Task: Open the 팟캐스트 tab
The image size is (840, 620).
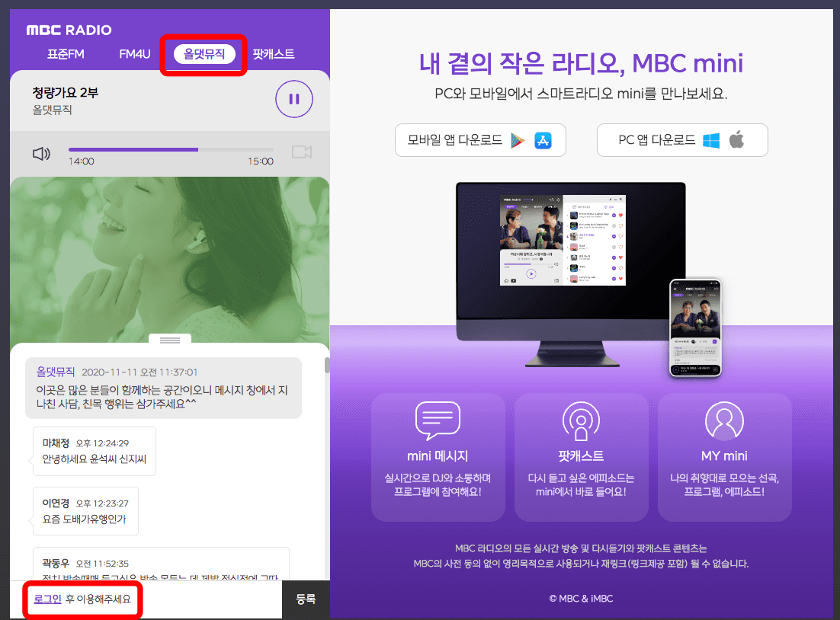Action: pos(273,54)
